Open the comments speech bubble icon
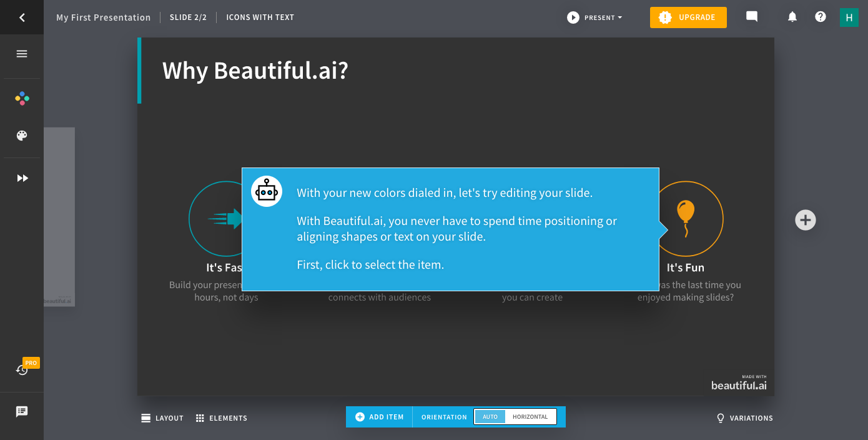This screenshot has width=868, height=440. tap(752, 17)
